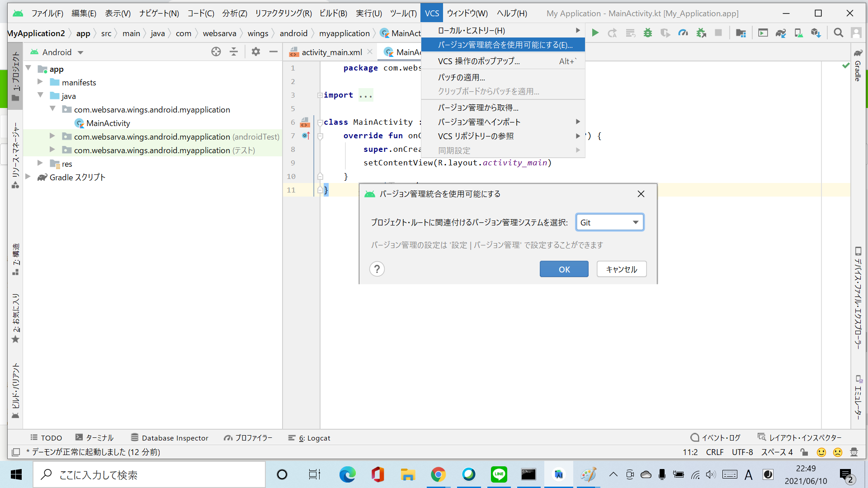Expand the manifests folder in tree
The height and width of the screenshot is (488, 868).
pos(40,82)
